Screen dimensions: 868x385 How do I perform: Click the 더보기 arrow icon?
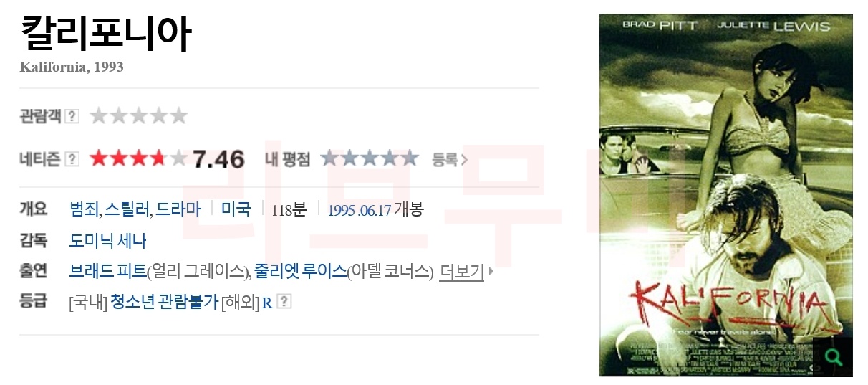[491, 272]
